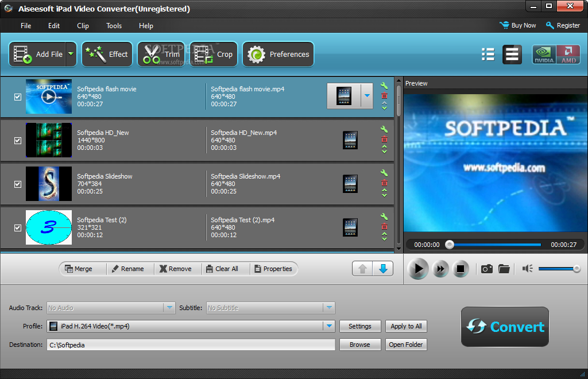Open Preferences
Screen dimensions: 588x379
[278, 55]
